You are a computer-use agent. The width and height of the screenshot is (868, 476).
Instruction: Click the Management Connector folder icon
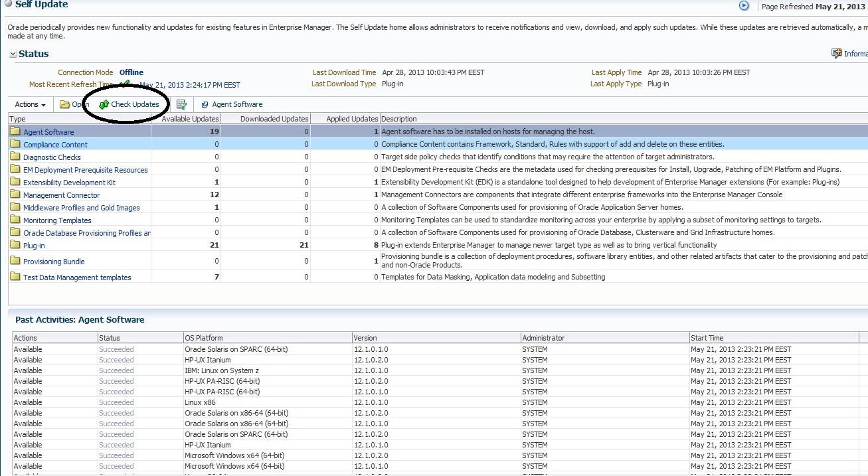point(15,195)
